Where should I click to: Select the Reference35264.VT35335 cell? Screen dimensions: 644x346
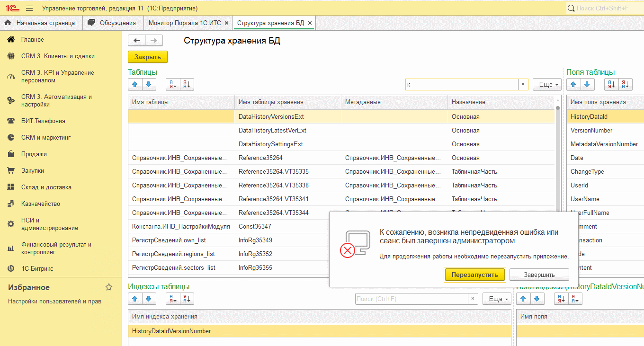click(x=288, y=171)
